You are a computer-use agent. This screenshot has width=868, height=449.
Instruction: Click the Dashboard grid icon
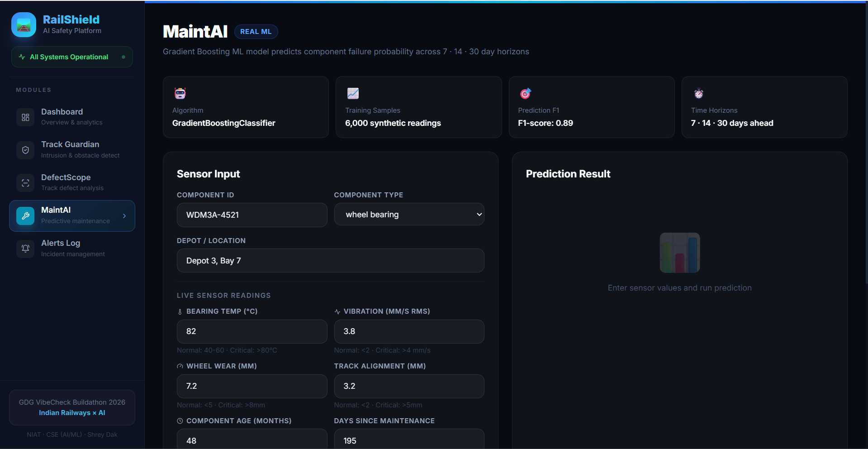[x=25, y=117]
